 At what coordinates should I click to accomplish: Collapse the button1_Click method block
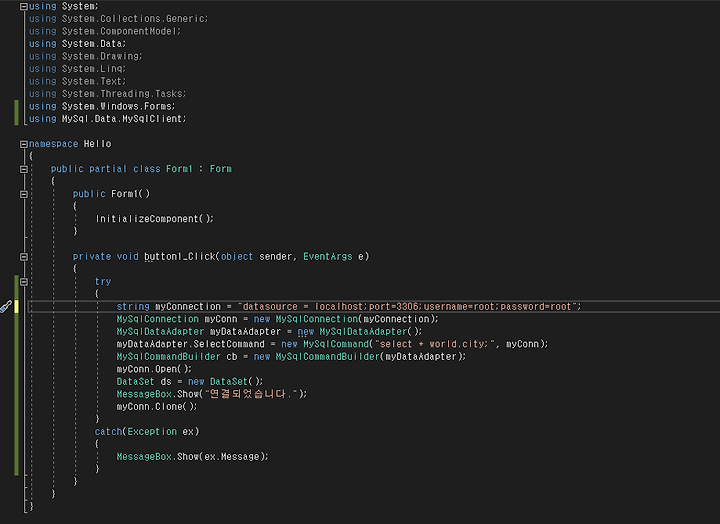pyautogui.click(x=24, y=257)
